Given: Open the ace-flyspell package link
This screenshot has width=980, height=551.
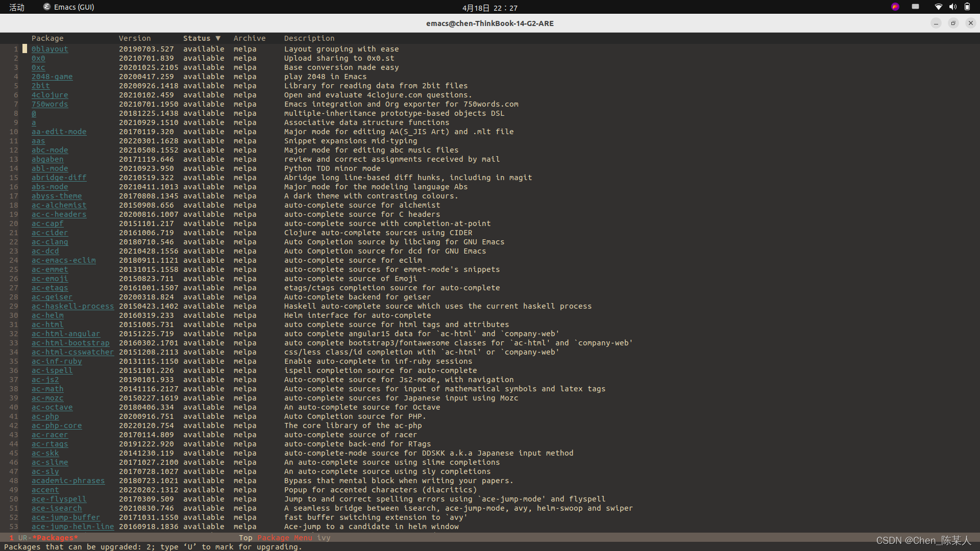Looking at the screenshot, I should coord(59,499).
